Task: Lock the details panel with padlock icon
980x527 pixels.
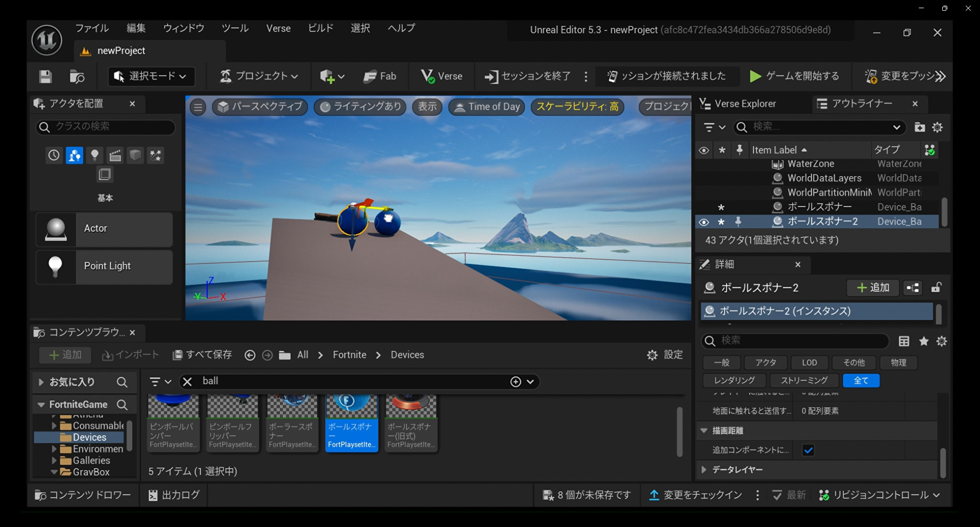Action: pyautogui.click(x=936, y=288)
